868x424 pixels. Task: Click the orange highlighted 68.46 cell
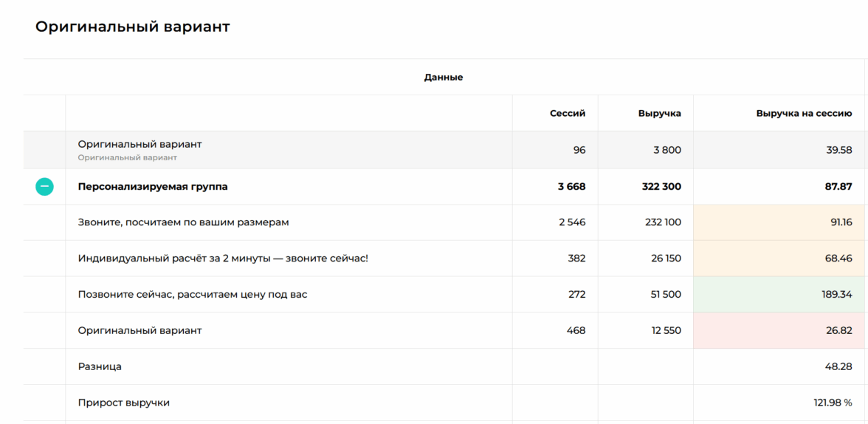pos(838,259)
